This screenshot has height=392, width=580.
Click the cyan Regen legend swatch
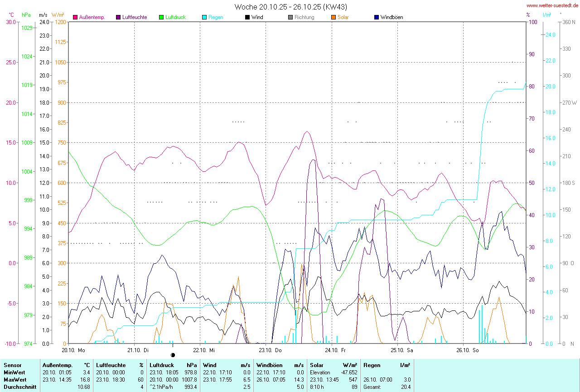pyautogui.click(x=204, y=17)
